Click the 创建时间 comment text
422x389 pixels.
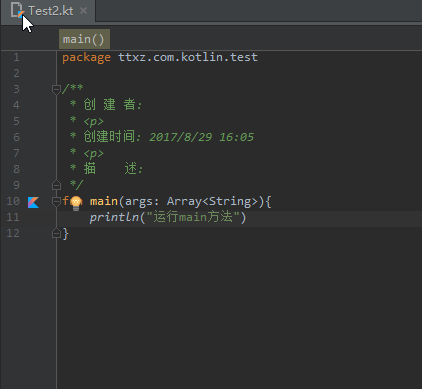[x=109, y=137]
